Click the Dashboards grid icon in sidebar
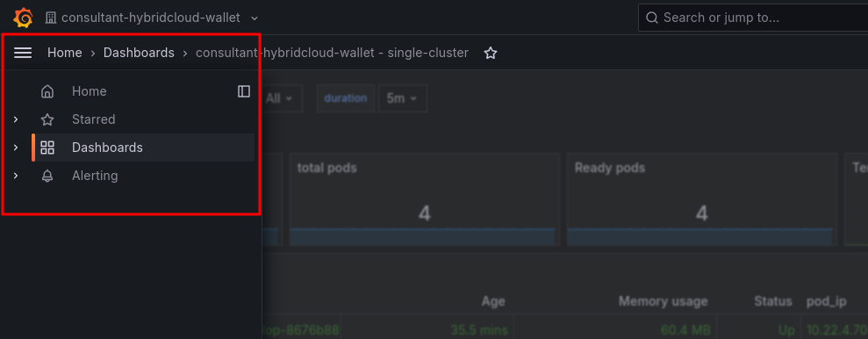The height and width of the screenshot is (339, 868). pyautogui.click(x=47, y=148)
